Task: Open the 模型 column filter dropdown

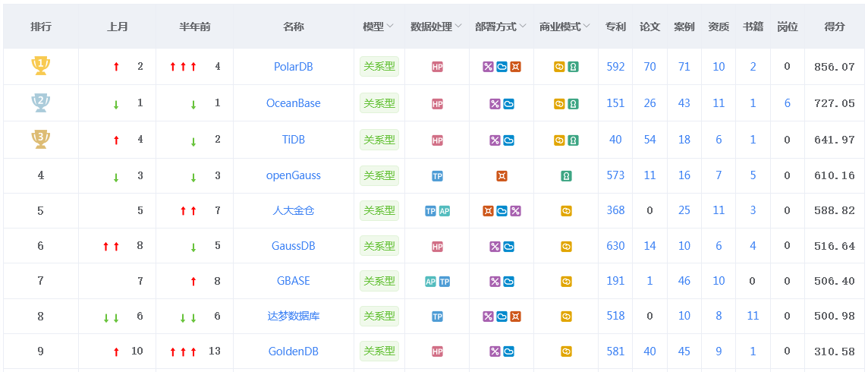Action: tap(390, 27)
